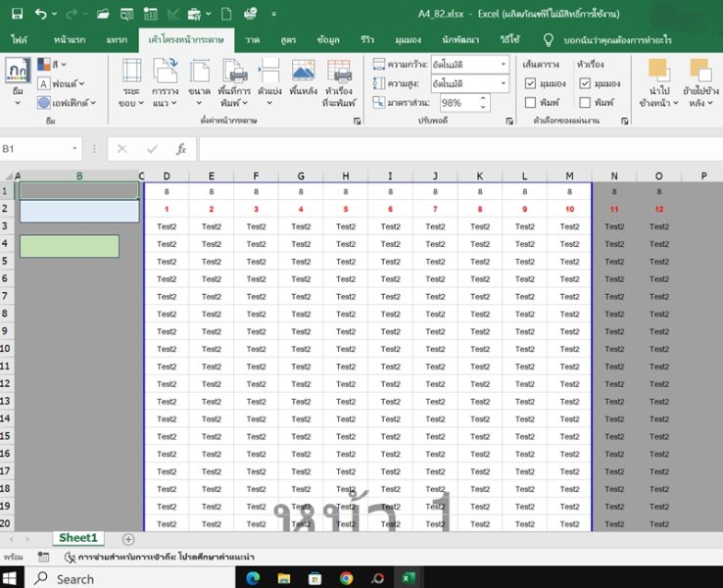
Task: Select the Sheet1 worksheet tab
Action: tap(78, 538)
